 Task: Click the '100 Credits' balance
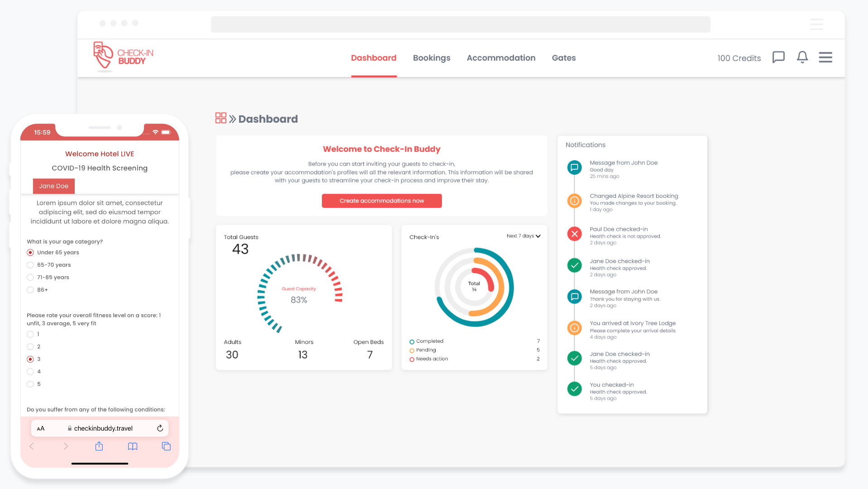739,58
